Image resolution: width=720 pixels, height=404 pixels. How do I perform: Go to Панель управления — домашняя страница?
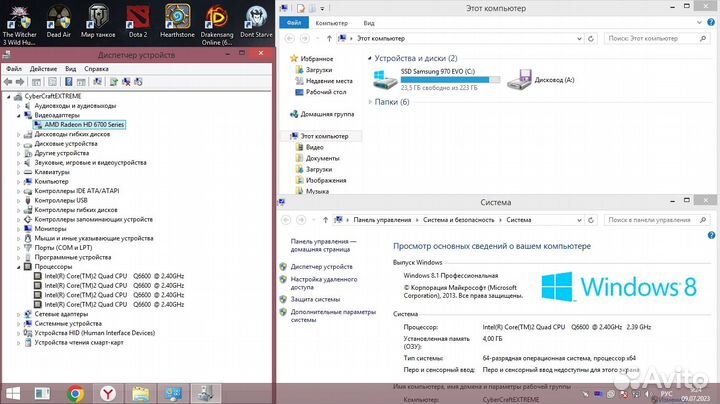tap(323, 245)
